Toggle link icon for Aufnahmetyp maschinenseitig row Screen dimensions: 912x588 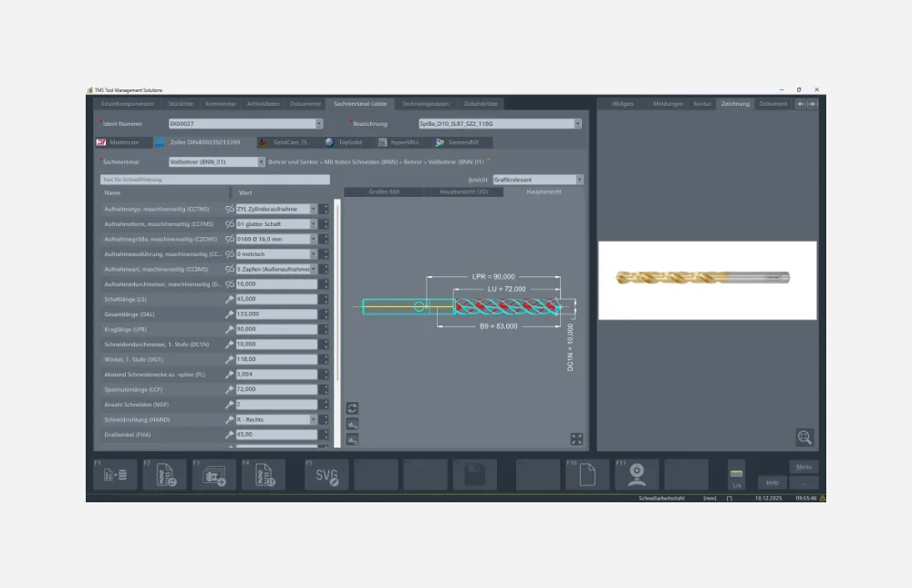pos(230,209)
